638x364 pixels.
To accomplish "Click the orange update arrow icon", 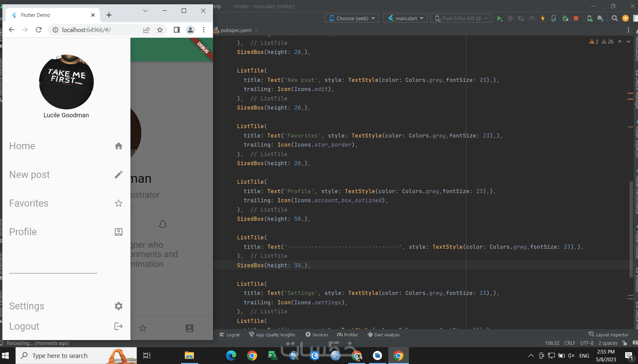I will 626,18.
